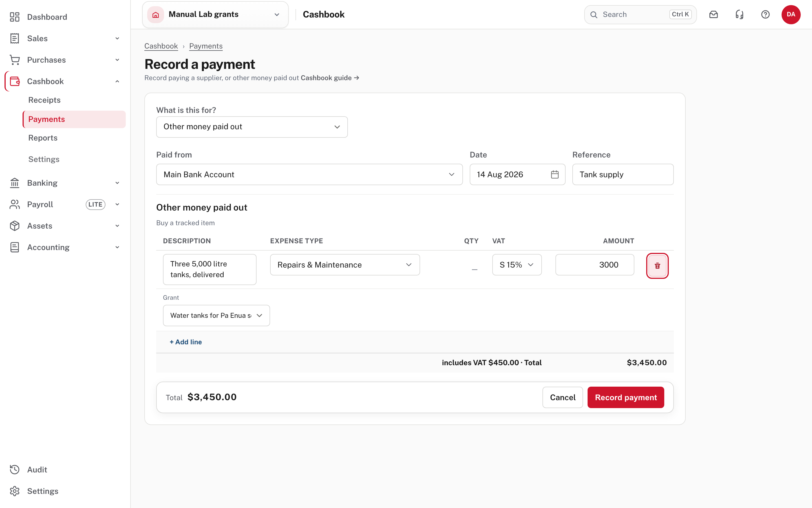Collapse the Cashbook menu chevron
This screenshot has height=508, width=812.
[x=117, y=81]
